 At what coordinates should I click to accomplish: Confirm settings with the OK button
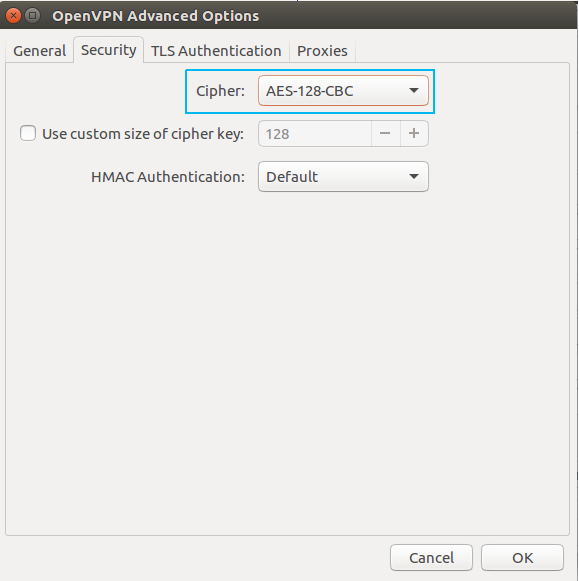point(523,558)
